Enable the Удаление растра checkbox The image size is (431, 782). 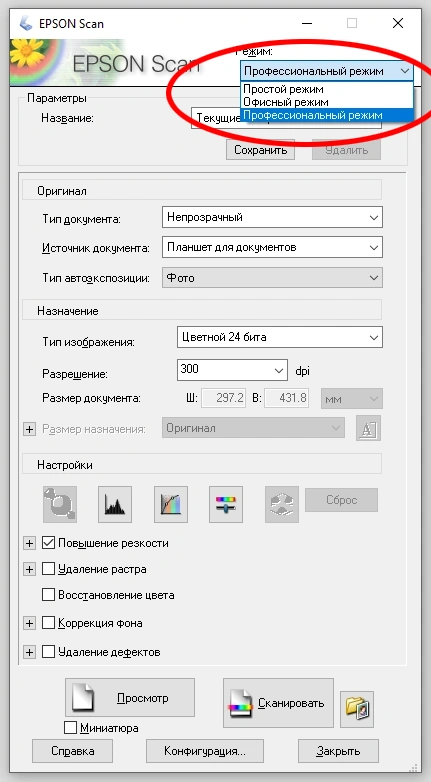(x=48, y=569)
